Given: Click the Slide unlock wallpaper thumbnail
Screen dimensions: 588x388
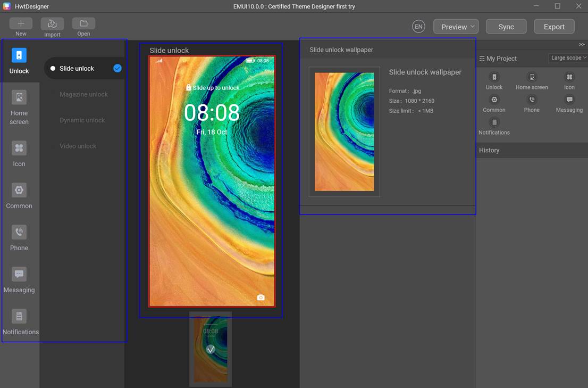Looking at the screenshot, I should [x=344, y=131].
